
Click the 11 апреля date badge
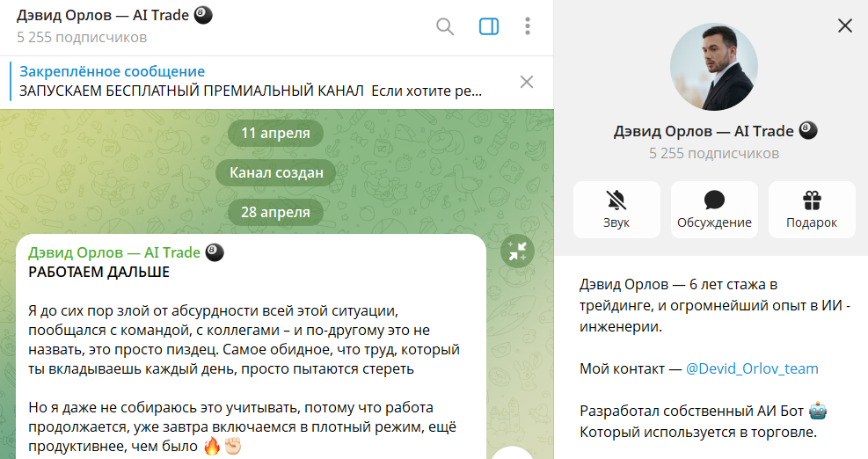click(275, 133)
